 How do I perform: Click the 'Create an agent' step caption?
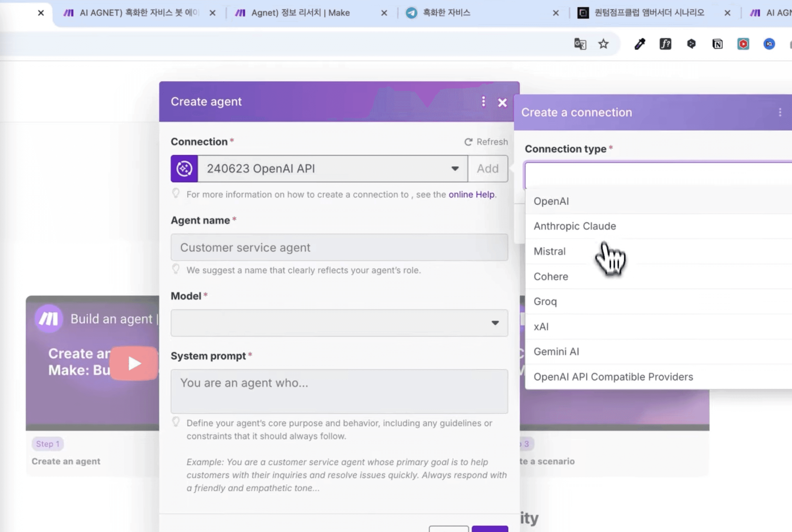point(66,461)
